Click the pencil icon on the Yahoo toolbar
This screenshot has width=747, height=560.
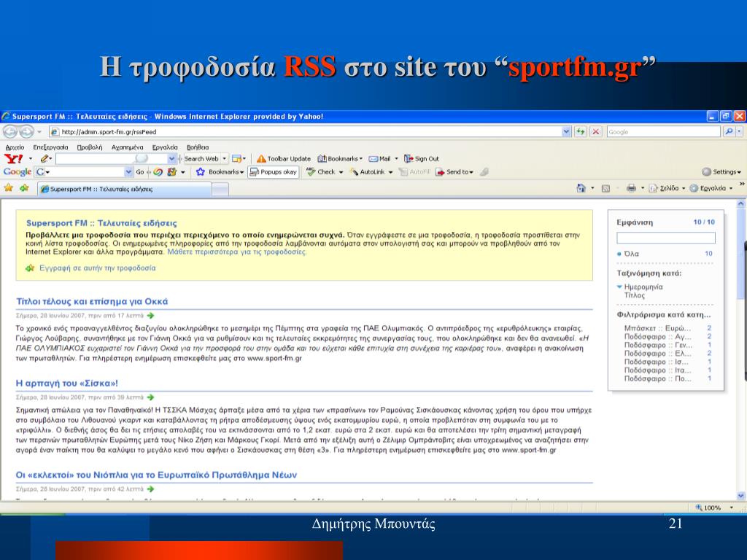click(x=44, y=158)
